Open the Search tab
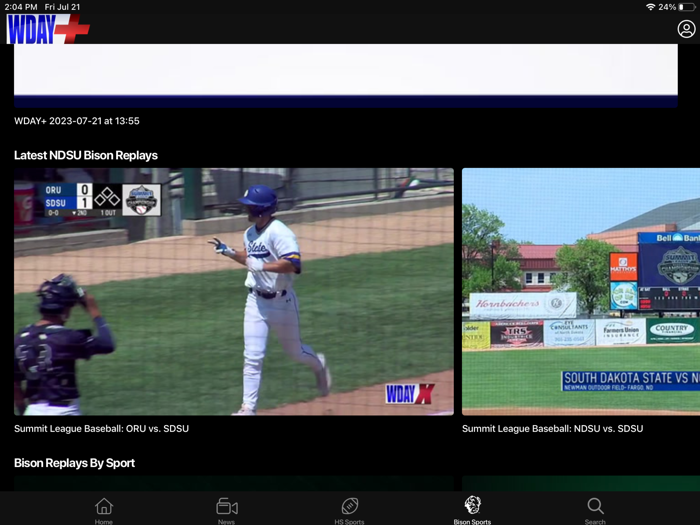This screenshot has width=700, height=525. 595,511
